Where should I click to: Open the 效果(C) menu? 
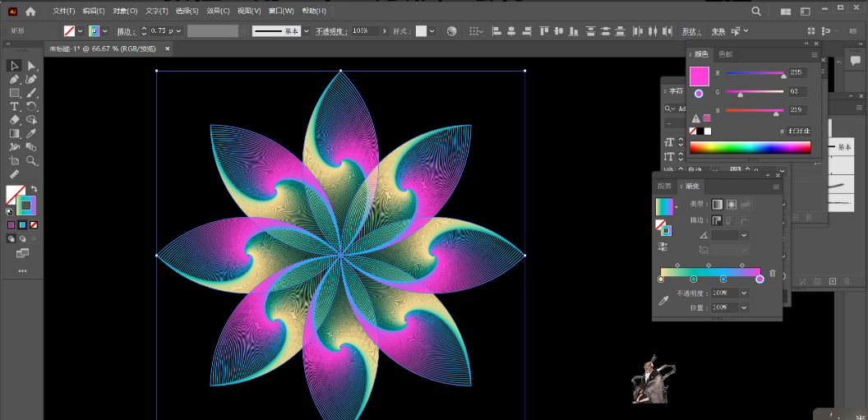218,12
